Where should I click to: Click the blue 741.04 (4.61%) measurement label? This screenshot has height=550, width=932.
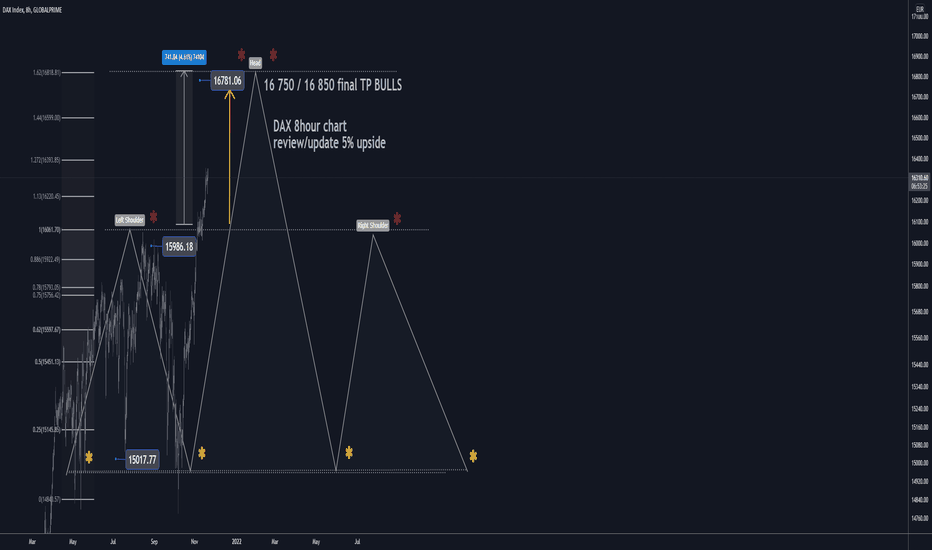pos(184,57)
